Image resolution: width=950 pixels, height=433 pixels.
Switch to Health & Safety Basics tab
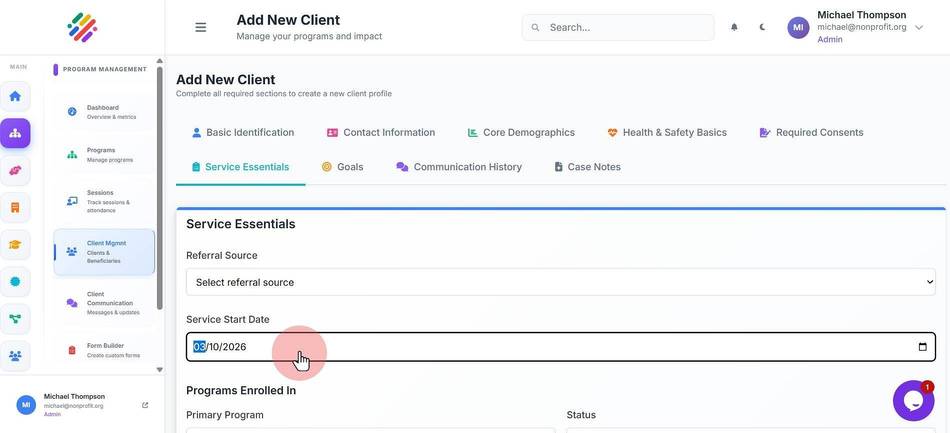click(667, 133)
